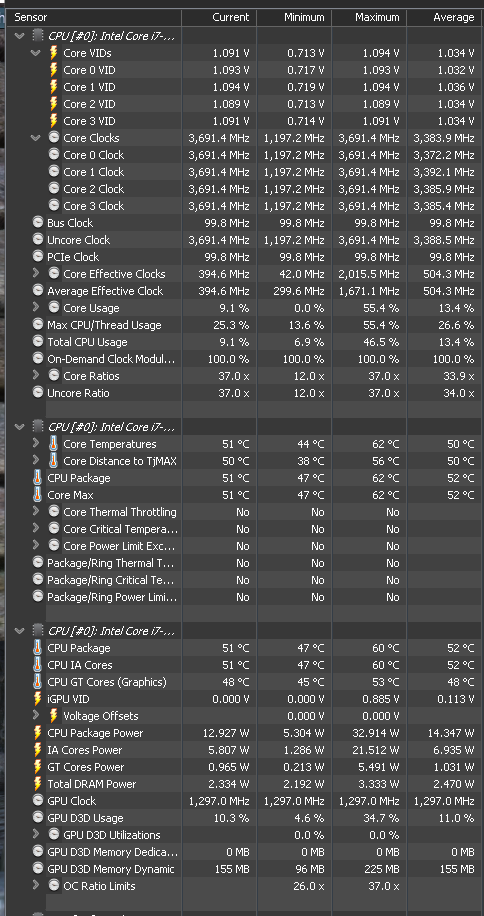Click the clock icon next to Core 3 Clock
Image resolution: width=484 pixels, height=916 pixels.
(x=54, y=205)
